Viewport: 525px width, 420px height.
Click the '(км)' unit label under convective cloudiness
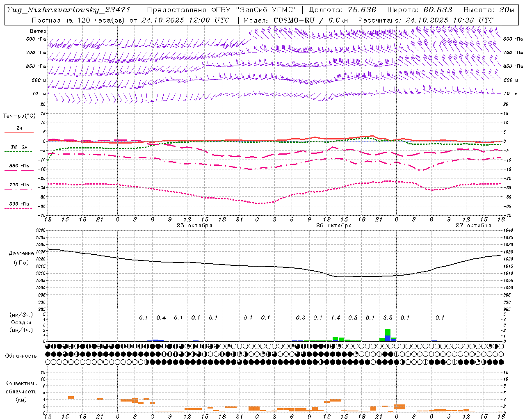coord(21,399)
